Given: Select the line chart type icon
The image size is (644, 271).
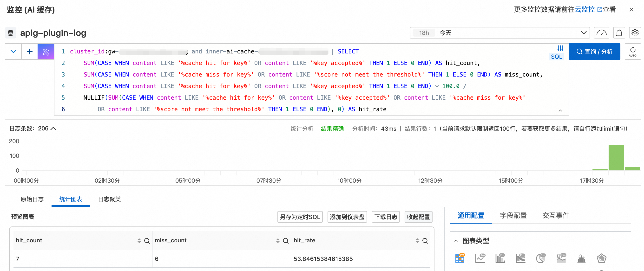Looking at the screenshot, I should tap(480, 258).
